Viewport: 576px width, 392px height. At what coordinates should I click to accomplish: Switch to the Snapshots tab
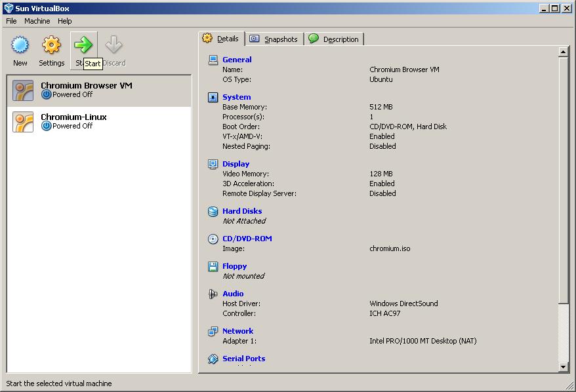click(274, 39)
